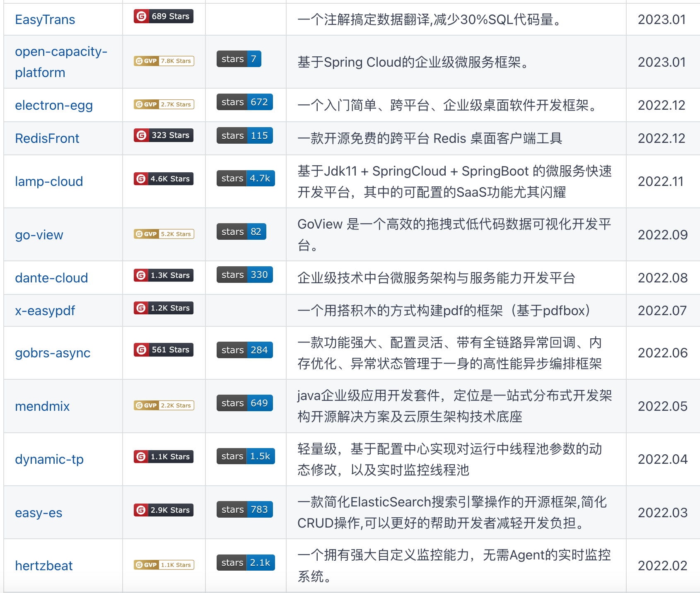Select the date 2022.07 in x-easypdf row

[662, 311]
